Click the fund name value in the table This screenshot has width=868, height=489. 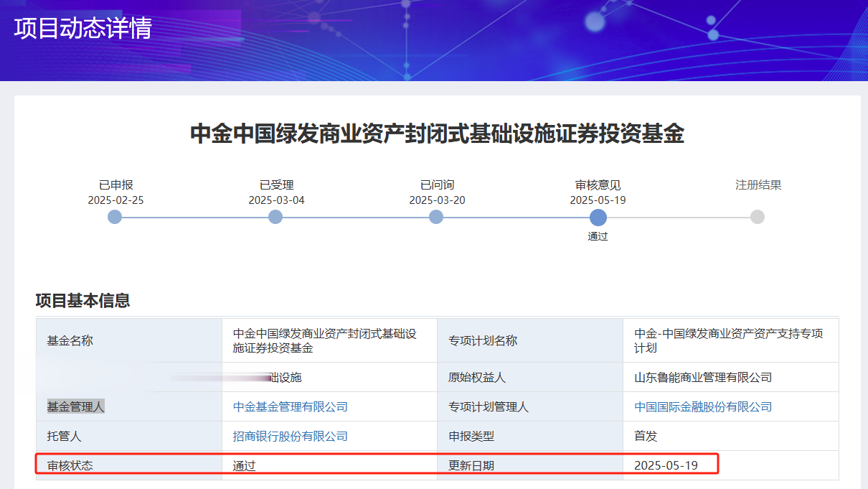click(325, 341)
